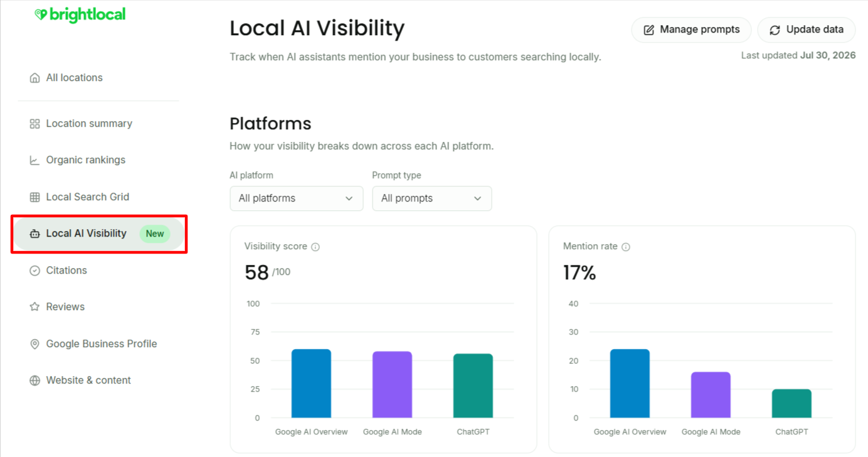
Task: Click the AI platform filter label
Action: pos(251,176)
